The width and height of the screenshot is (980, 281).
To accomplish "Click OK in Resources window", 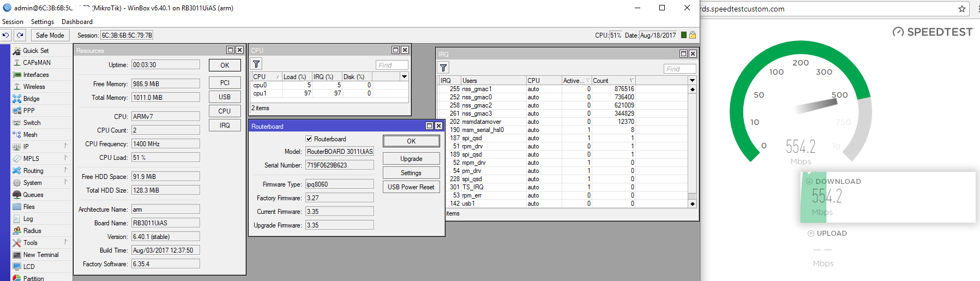I will [x=225, y=65].
